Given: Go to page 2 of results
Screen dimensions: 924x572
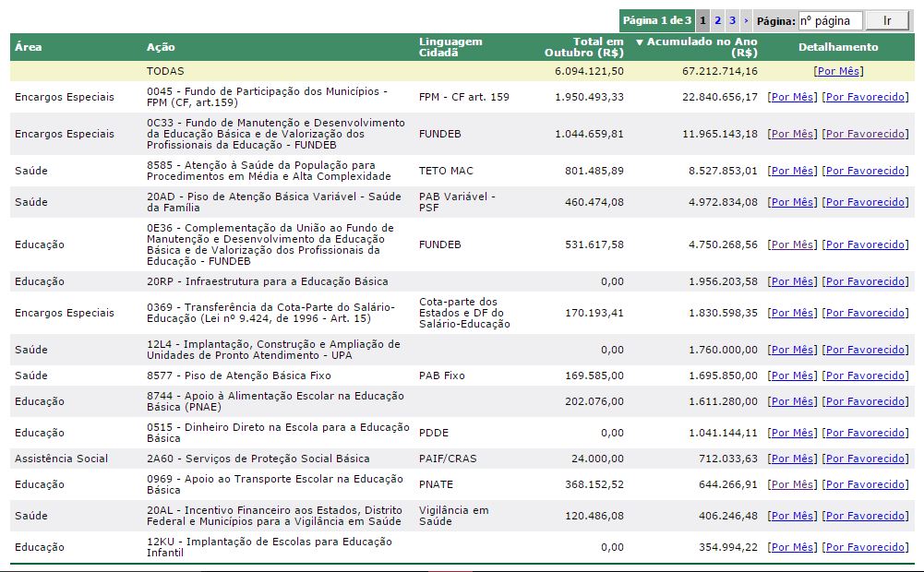Looking at the screenshot, I should click(717, 20).
